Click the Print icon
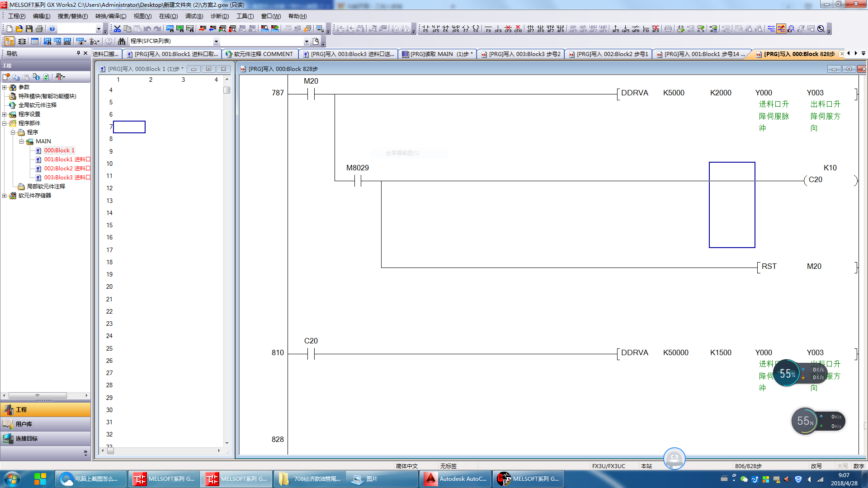 (x=39, y=29)
